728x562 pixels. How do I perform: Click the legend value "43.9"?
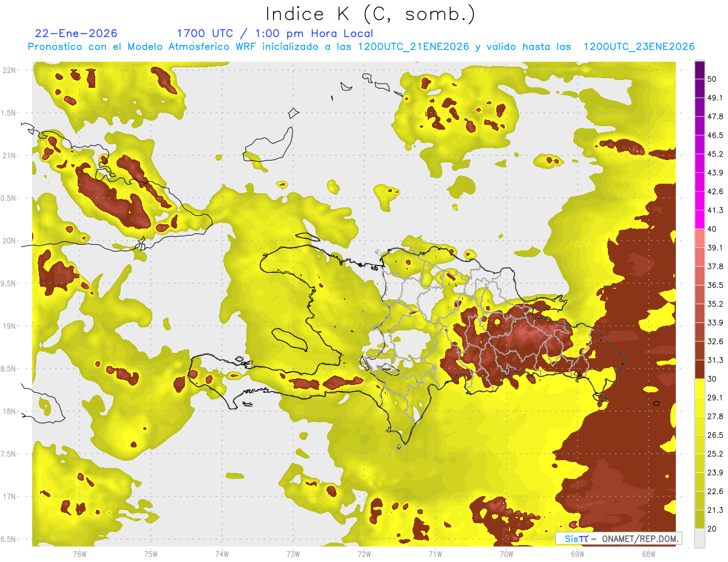pos(715,173)
